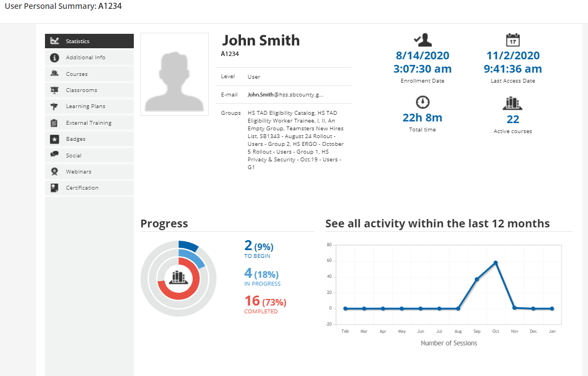588x376 pixels.
Task: Click the Active courses count 22
Action: pos(512,119)
